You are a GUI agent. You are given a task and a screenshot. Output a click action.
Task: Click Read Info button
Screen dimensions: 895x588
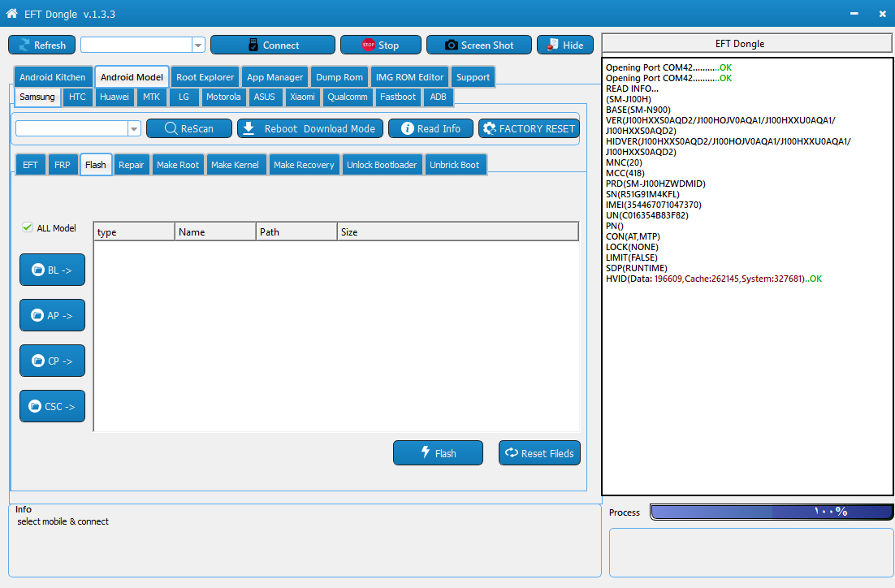pyautogui.click(x=431, y=128)
